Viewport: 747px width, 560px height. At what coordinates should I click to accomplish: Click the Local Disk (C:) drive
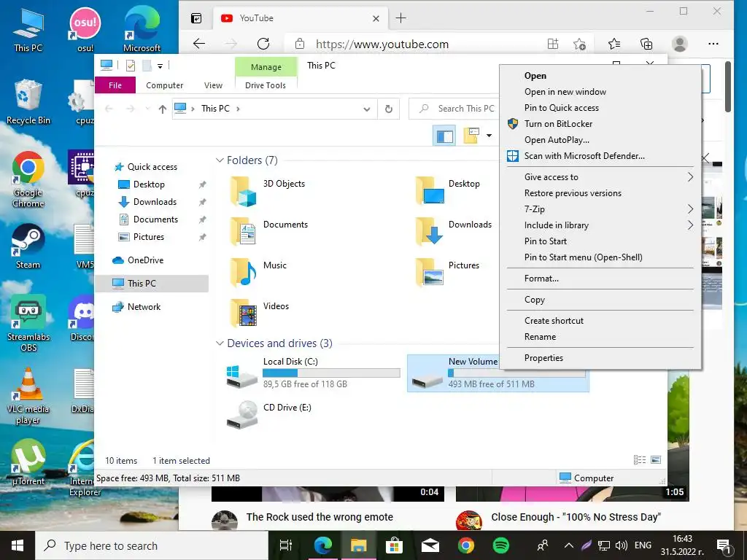[313, 373]
